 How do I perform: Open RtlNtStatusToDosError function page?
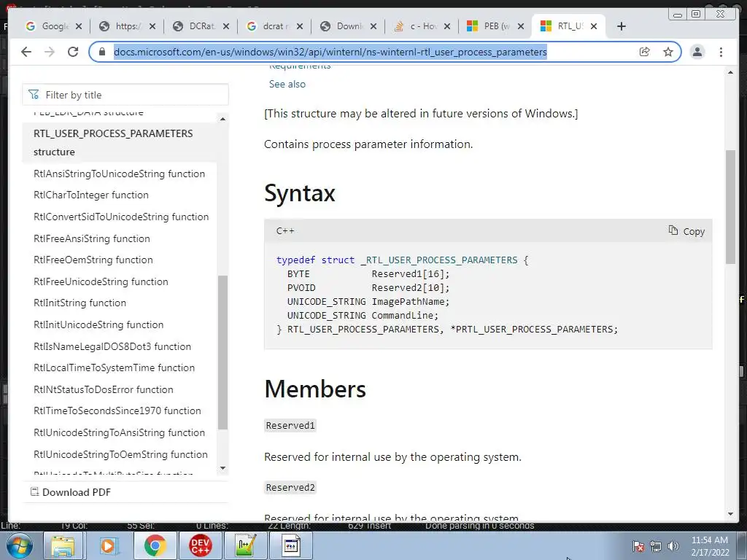coord(104,389)
